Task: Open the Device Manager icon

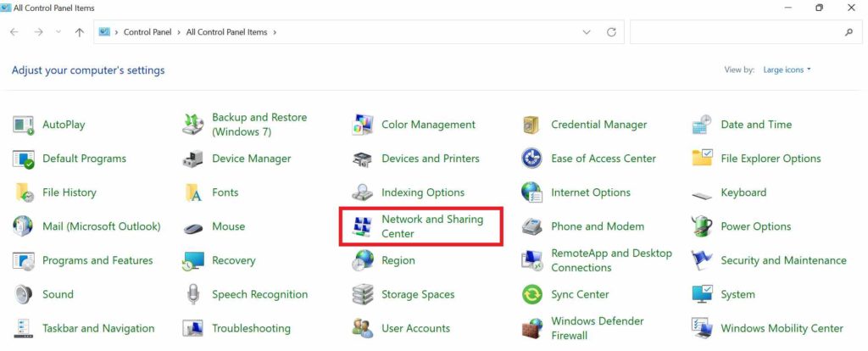Action: click(193, 159)
